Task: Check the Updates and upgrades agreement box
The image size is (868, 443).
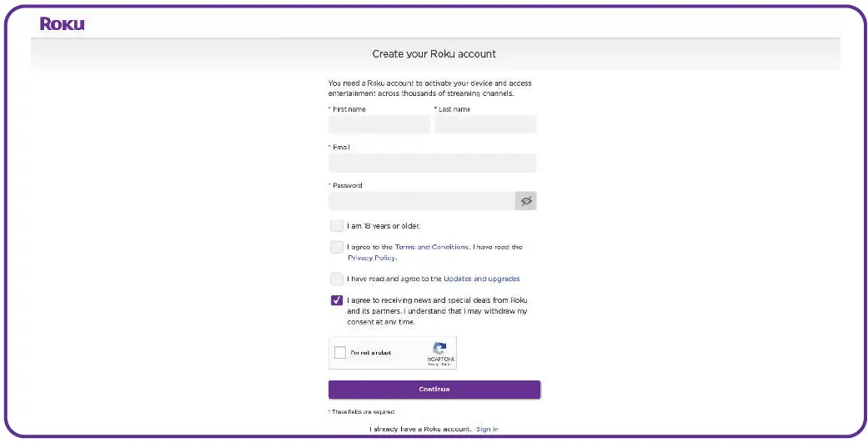Action: (x=336, y=279)
